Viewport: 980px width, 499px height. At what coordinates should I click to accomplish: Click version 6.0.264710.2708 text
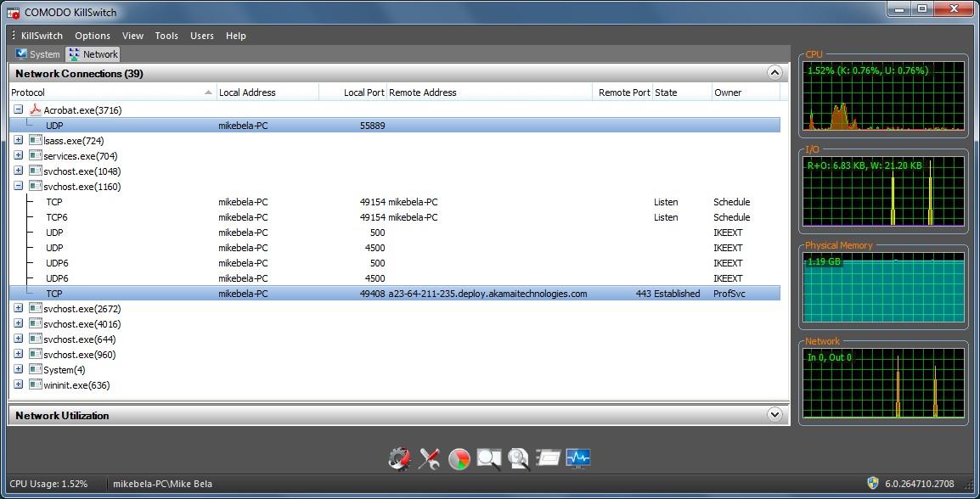pyautogui.click(x=919, y=484)
